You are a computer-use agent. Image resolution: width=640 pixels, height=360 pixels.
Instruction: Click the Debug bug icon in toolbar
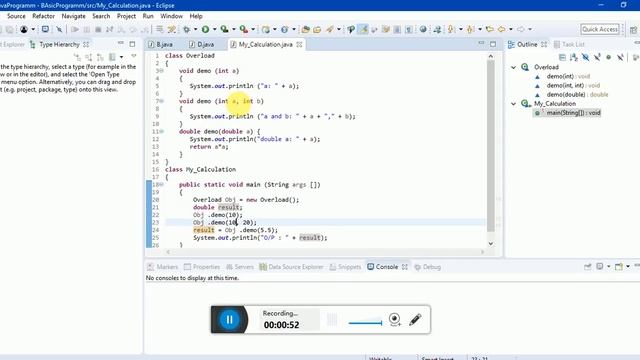coord(187,29)
